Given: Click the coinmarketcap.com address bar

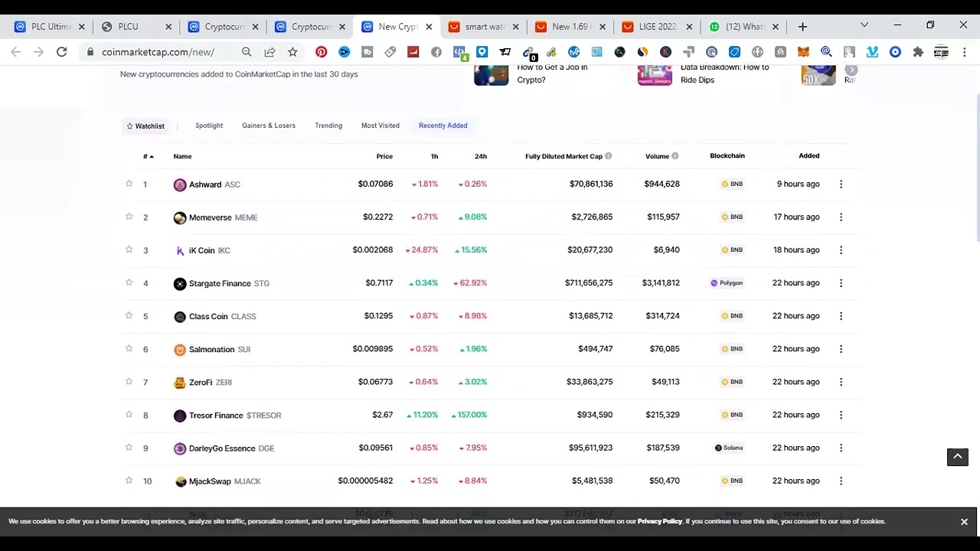Looking at the screenshot, I should (158, 52).
